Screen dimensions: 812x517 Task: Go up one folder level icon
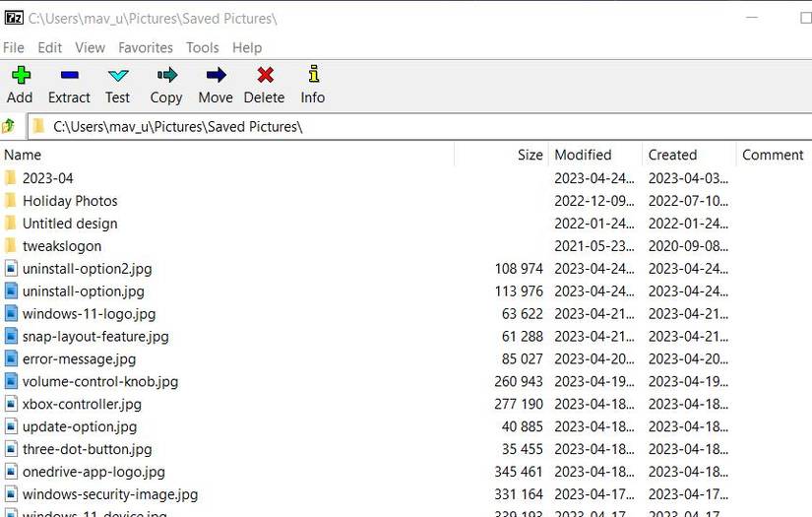[8, 126]
